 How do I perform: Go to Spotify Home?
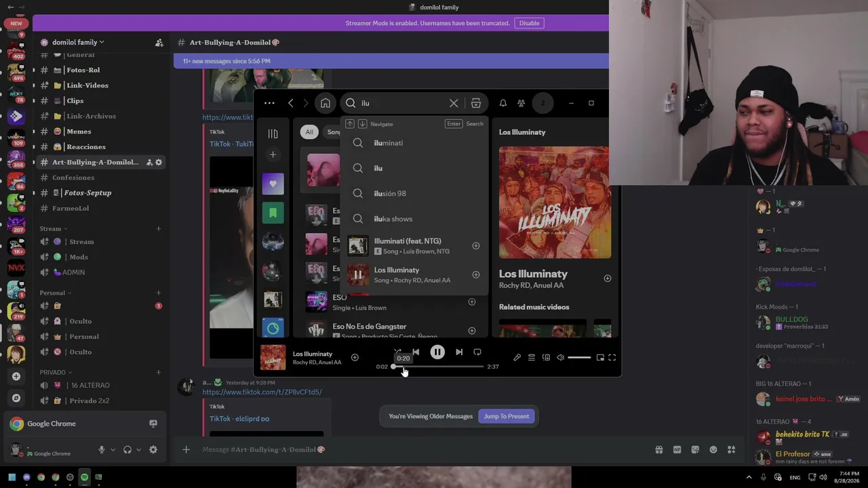tap(325, 103)
